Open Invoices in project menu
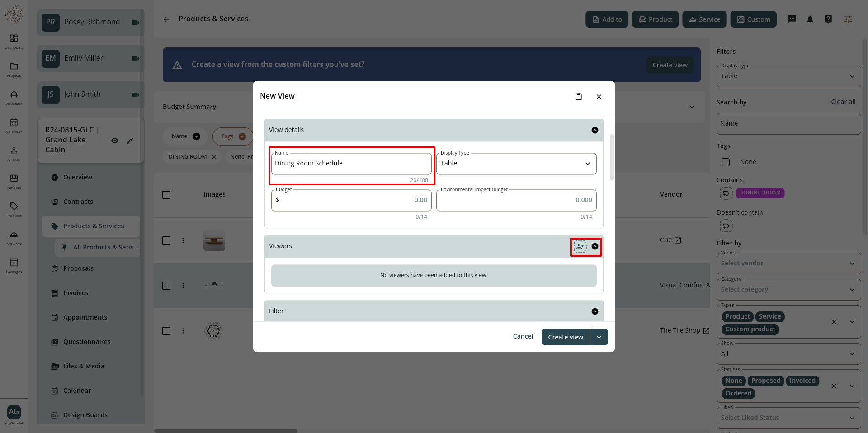The height and width of the screenshot is (433, 868). [x=76, y=293]
